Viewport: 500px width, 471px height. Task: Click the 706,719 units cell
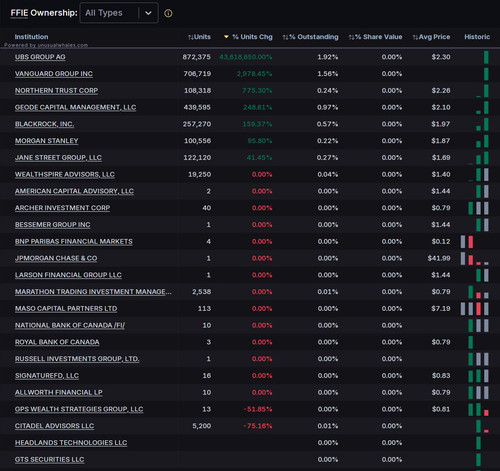click(x=197, y=74)
